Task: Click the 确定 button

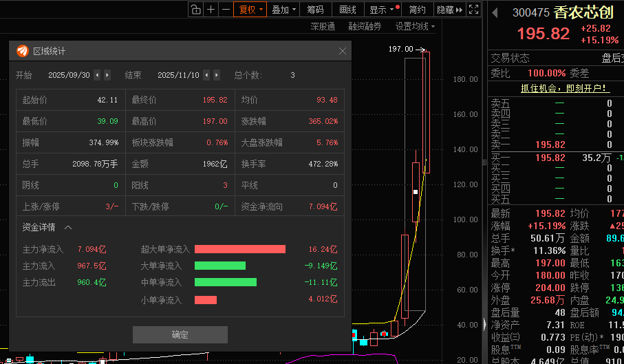Action: pyautogui.click(x=180, y=335)
